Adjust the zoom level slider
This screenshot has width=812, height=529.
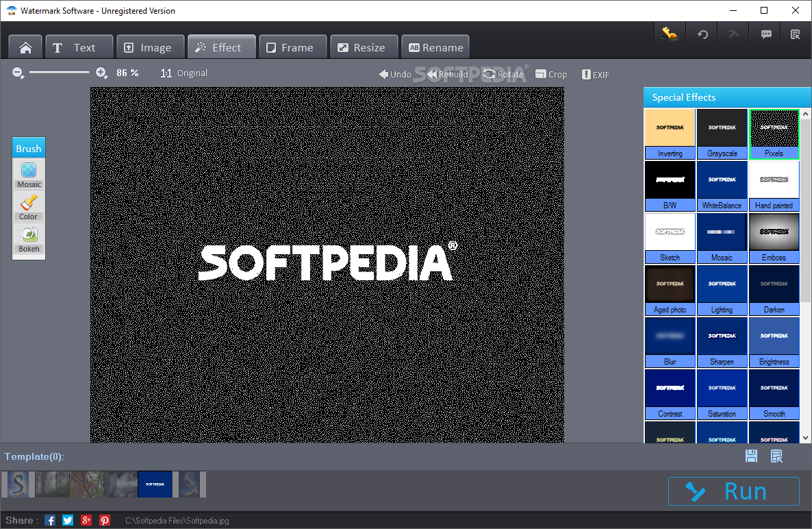coord(59,72)
